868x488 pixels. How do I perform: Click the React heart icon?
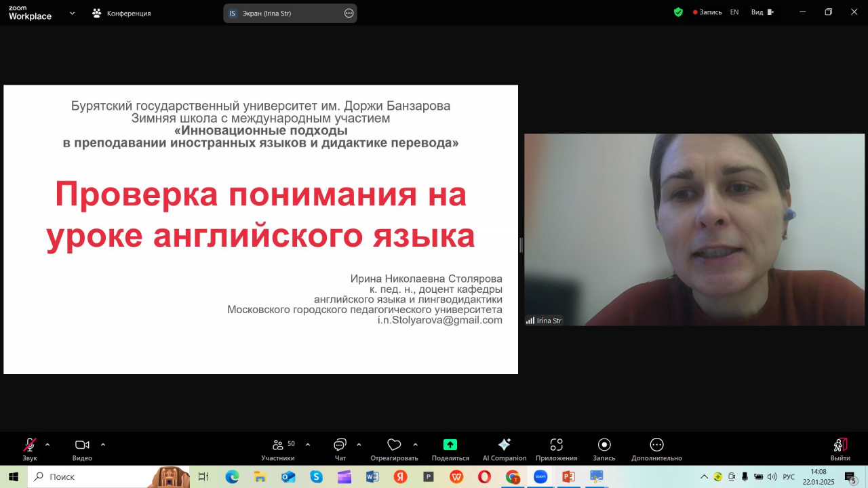[394, 445]
